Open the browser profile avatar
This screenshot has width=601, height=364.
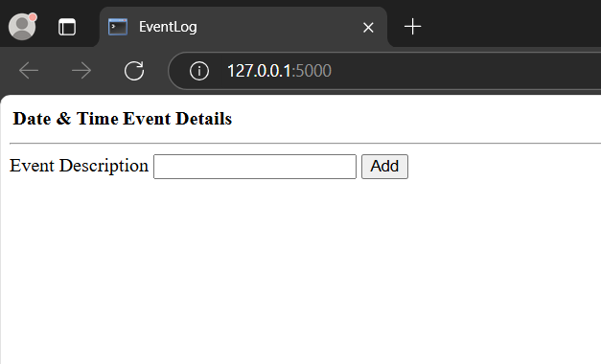[x=22, y=27]
